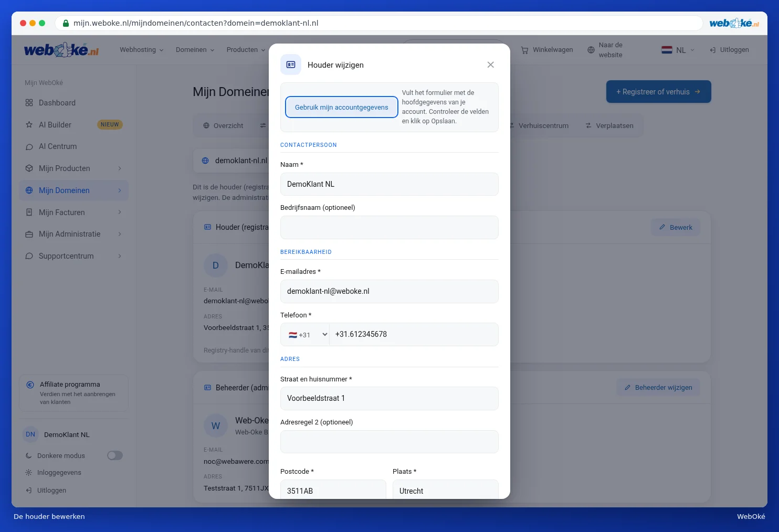779x532 pixels.
Task: Expand Supportcentrum chevron
Action: pos(120,256)
